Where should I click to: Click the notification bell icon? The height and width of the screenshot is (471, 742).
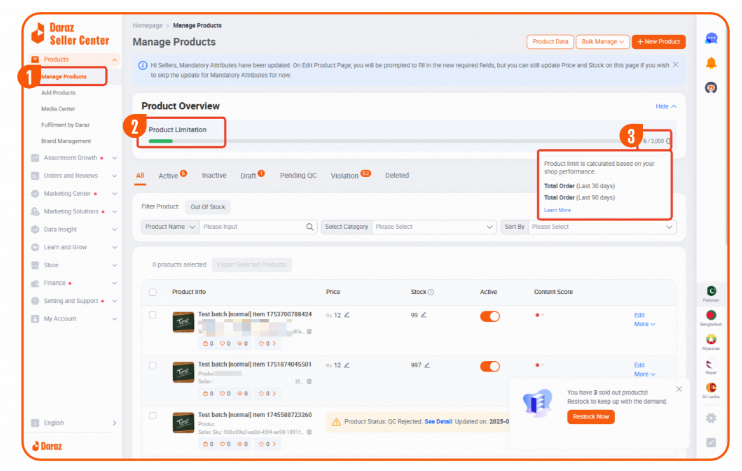[x=711, y=63]
